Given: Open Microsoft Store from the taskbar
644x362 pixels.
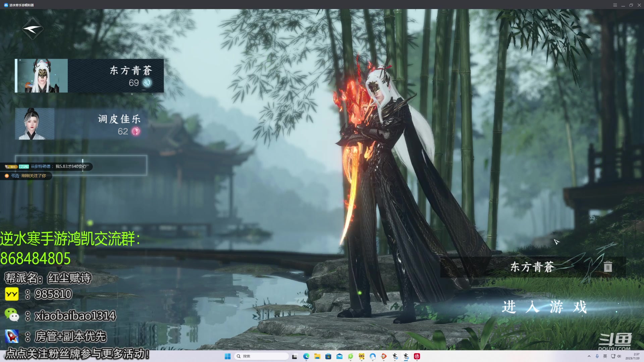Looking at the screenshot, I should (x=328, y=356).
